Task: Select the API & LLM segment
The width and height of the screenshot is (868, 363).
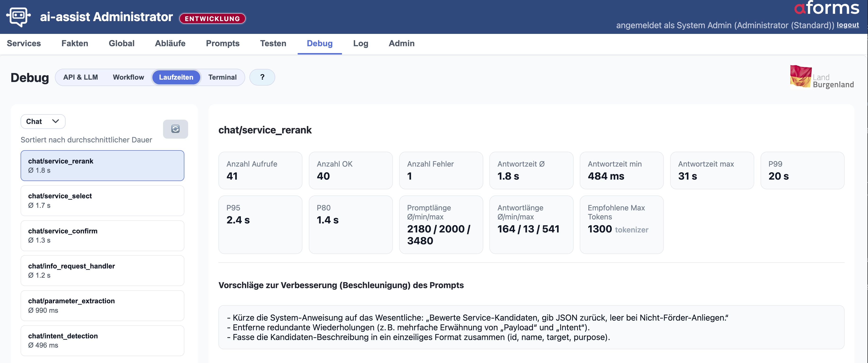Action: coord(80,77)
